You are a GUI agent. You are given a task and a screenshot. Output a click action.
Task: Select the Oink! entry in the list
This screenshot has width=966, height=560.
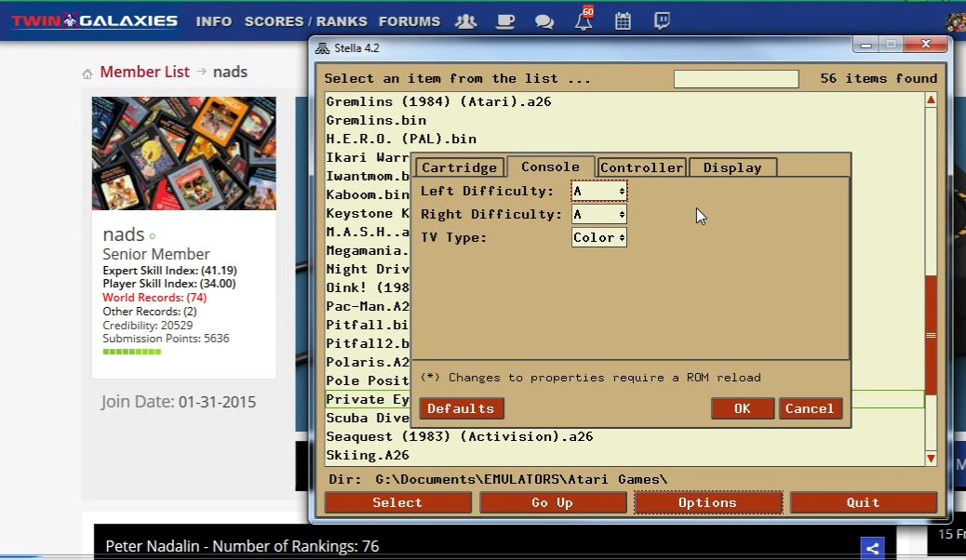368,287
